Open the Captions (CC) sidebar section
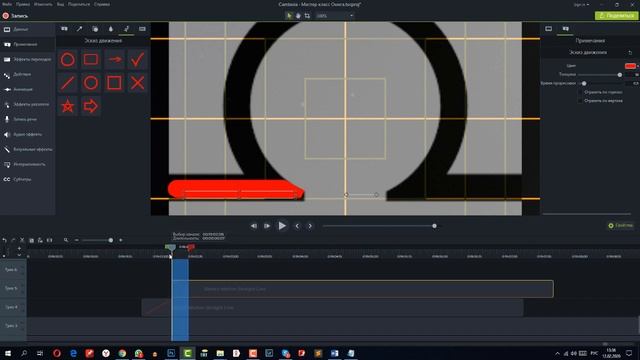This screenshot has height=360, width=640. 27,179
